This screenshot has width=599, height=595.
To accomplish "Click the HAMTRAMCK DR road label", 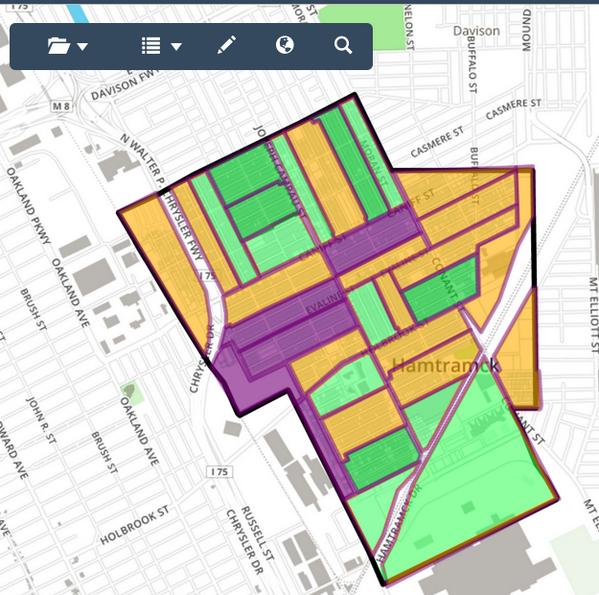I will point(399,522).
